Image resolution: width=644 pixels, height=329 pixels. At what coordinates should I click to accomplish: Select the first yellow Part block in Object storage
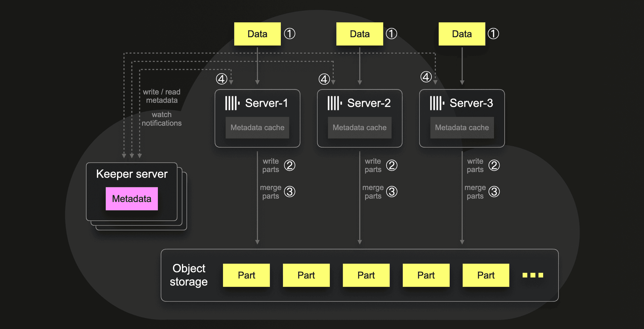coord(246,275)
